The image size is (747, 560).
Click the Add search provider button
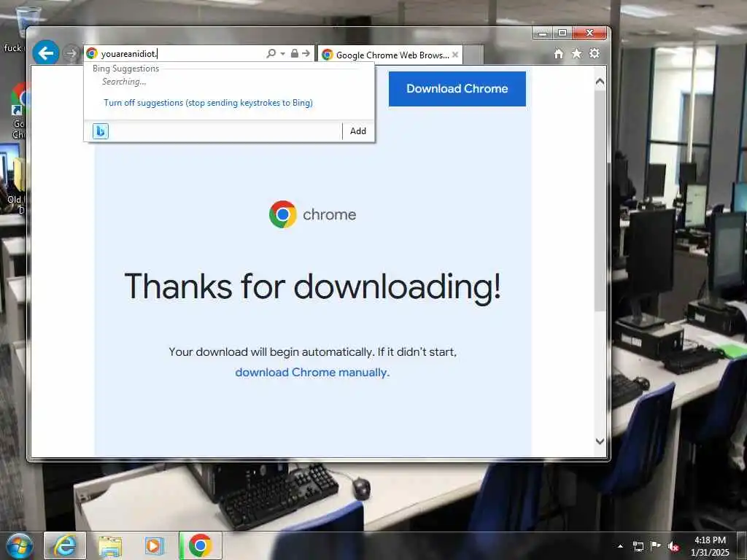pyautogui.click(x=357, y=131)
